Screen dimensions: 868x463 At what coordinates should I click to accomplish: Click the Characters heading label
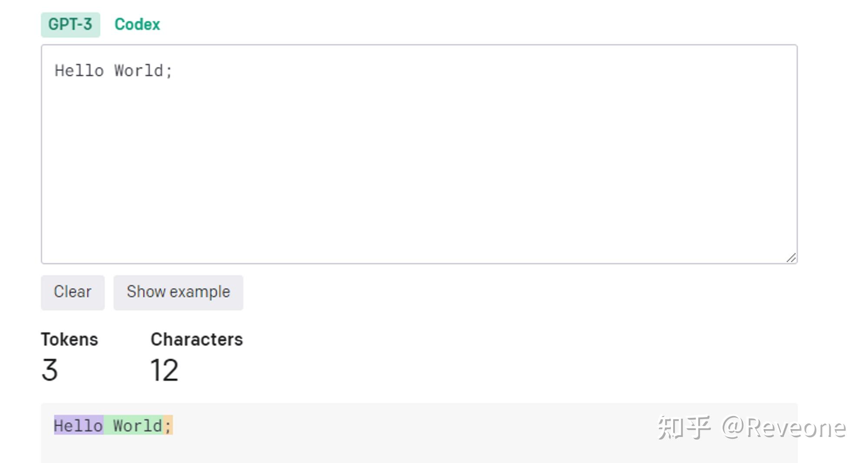point(197,339)
